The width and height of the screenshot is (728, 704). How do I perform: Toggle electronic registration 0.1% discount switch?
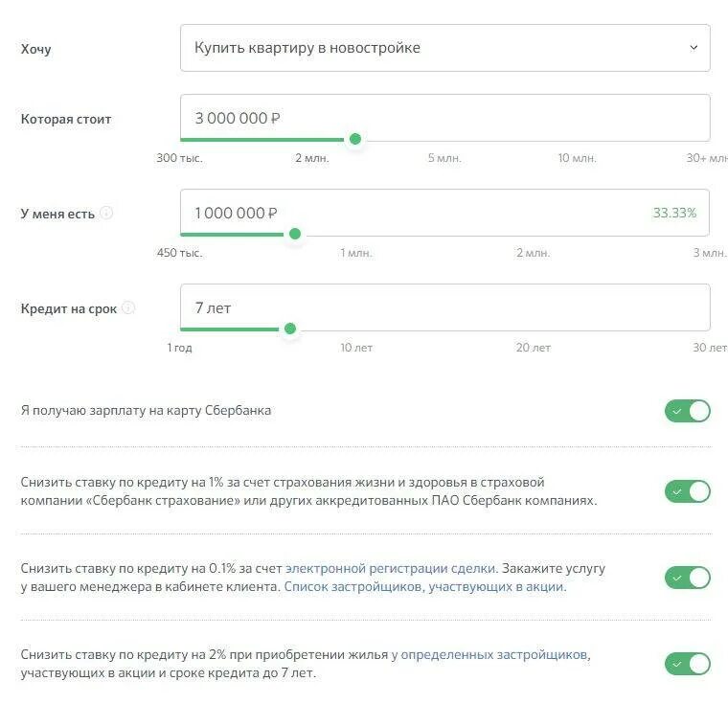coord(688,578)
